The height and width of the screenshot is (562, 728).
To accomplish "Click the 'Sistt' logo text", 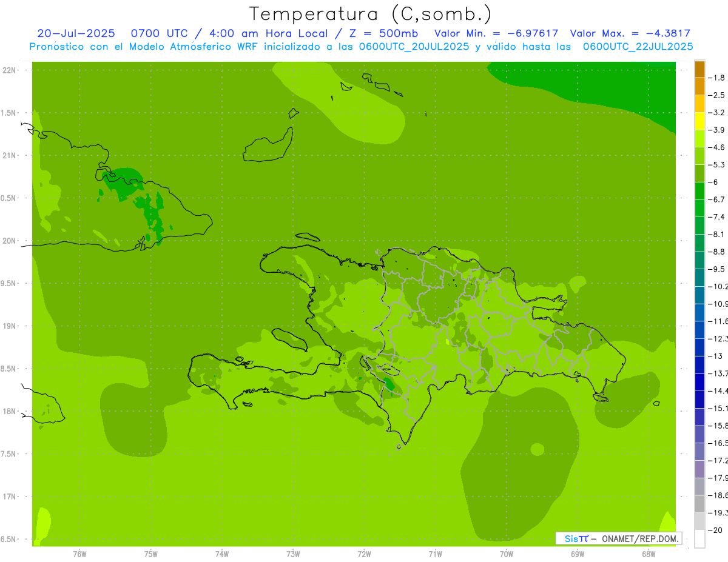I will pos(576,538).
